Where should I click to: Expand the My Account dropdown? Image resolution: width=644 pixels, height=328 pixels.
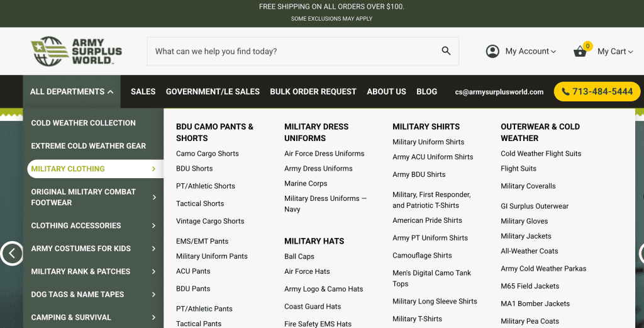coord(531,52)
